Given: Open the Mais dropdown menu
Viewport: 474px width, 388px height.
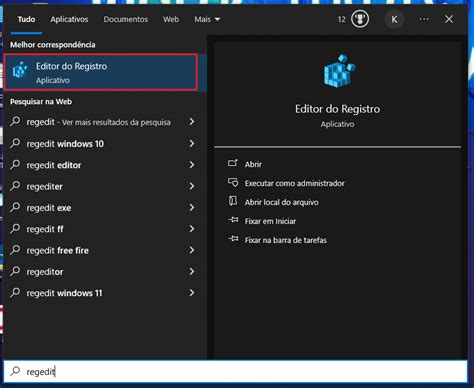Looking at the screenshot, I should pos(207,19).
